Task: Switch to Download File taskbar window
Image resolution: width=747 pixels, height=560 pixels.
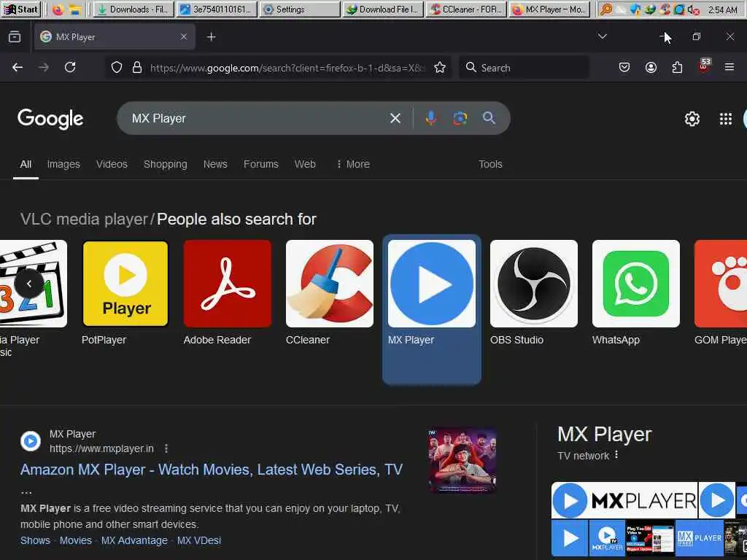Action: point(383,9)
